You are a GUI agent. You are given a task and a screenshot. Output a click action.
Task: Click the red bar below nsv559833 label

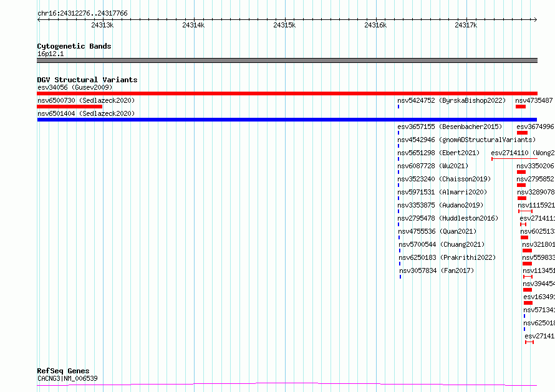(x=527, y=264)
